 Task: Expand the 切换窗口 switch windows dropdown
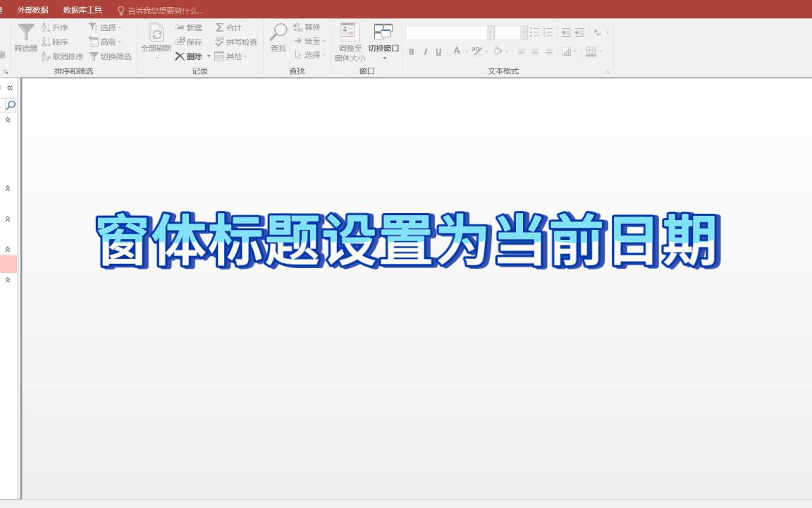click(x=384, y=56)
